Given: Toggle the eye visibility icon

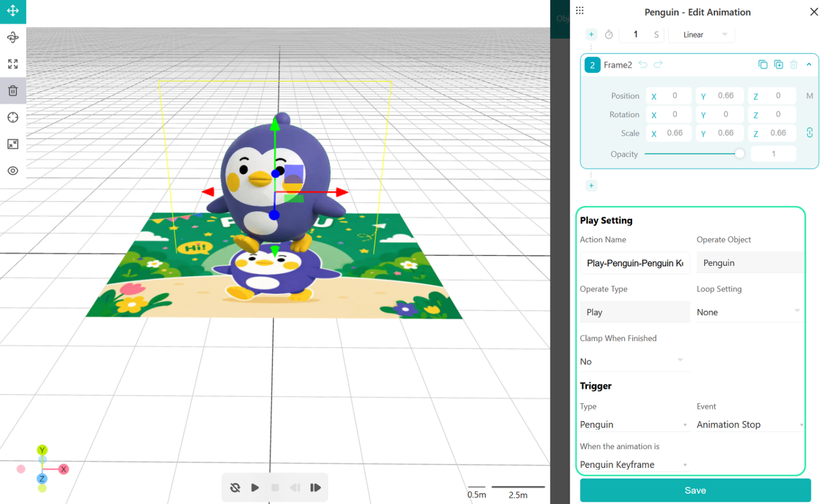Looking at the screenshot, I should [x=13, y=171].
